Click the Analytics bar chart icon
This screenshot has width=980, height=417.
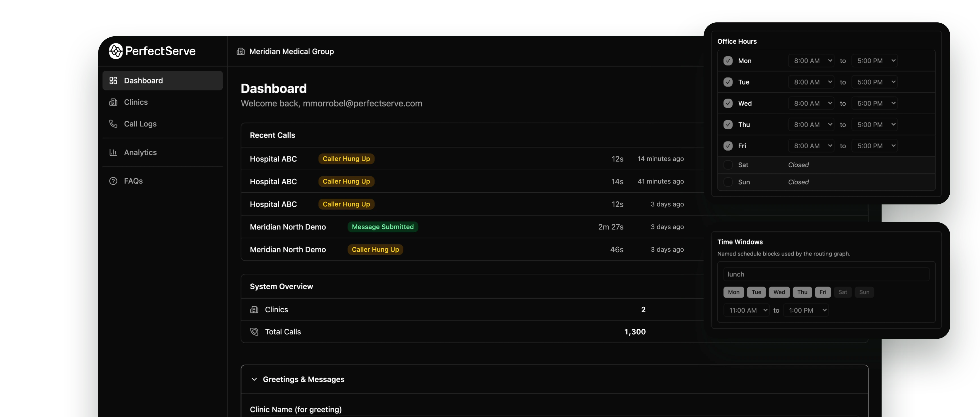[113, 152]
